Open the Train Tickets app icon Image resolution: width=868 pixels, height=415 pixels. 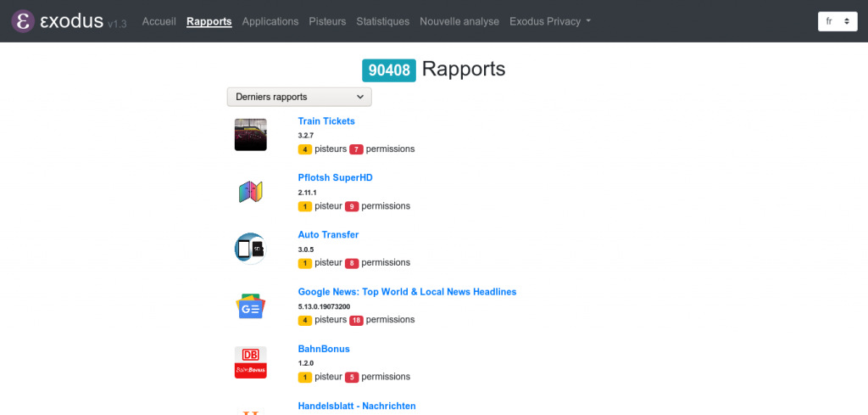coord(250,135)
